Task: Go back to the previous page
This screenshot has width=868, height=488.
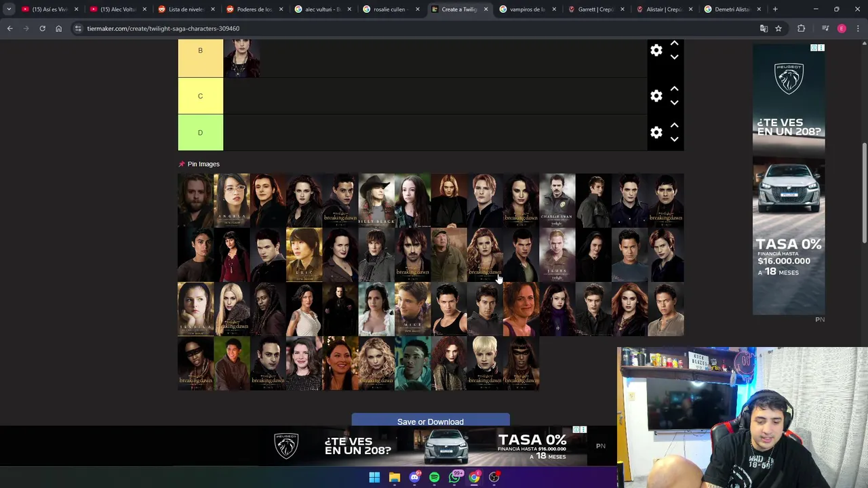Action: tap(9, 28)
